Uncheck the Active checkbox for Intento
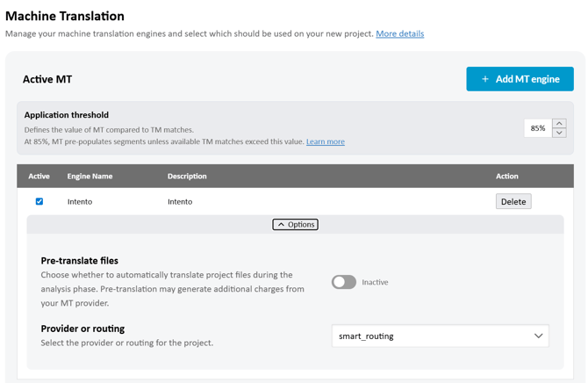 pos(39,201)
